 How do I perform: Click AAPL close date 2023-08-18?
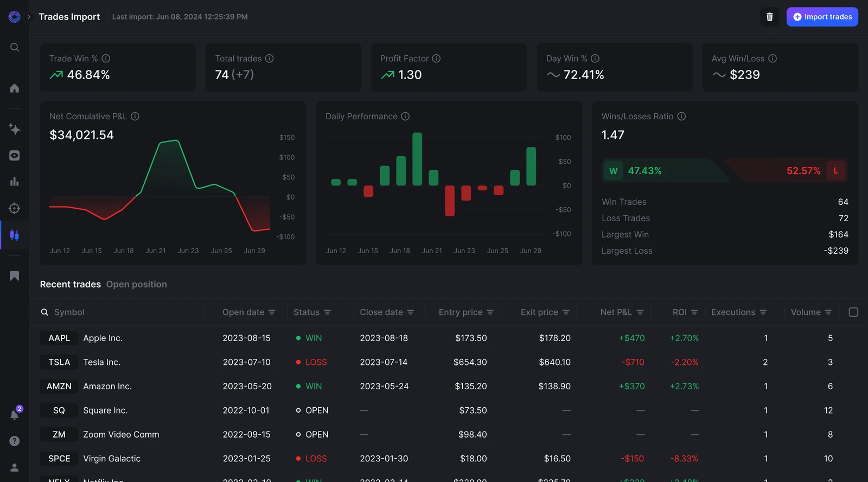click(x=384, y=338)
